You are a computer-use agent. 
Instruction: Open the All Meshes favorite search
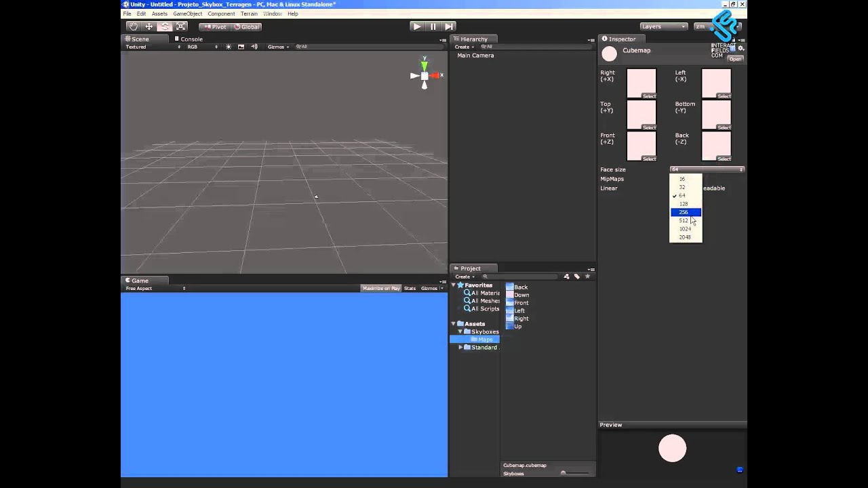(481, 301)
